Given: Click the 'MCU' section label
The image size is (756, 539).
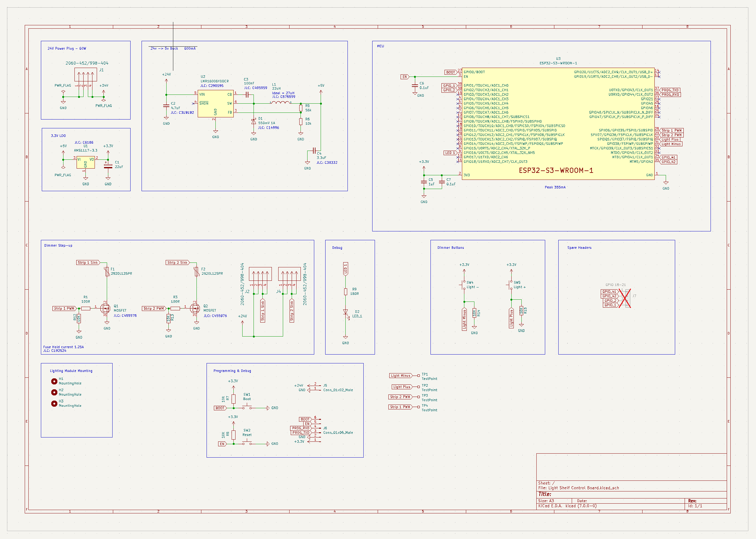Looking at the screenshot, I should (x=381, y=46).
